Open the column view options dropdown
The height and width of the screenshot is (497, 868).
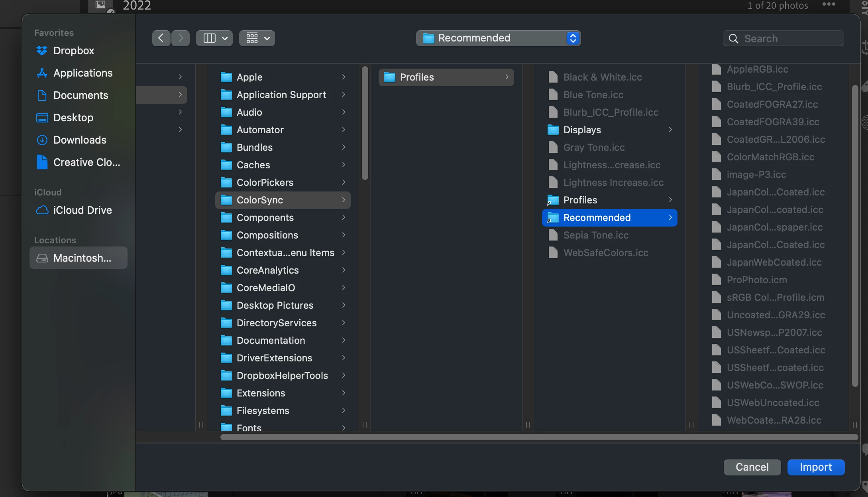[x=214, y=38]
